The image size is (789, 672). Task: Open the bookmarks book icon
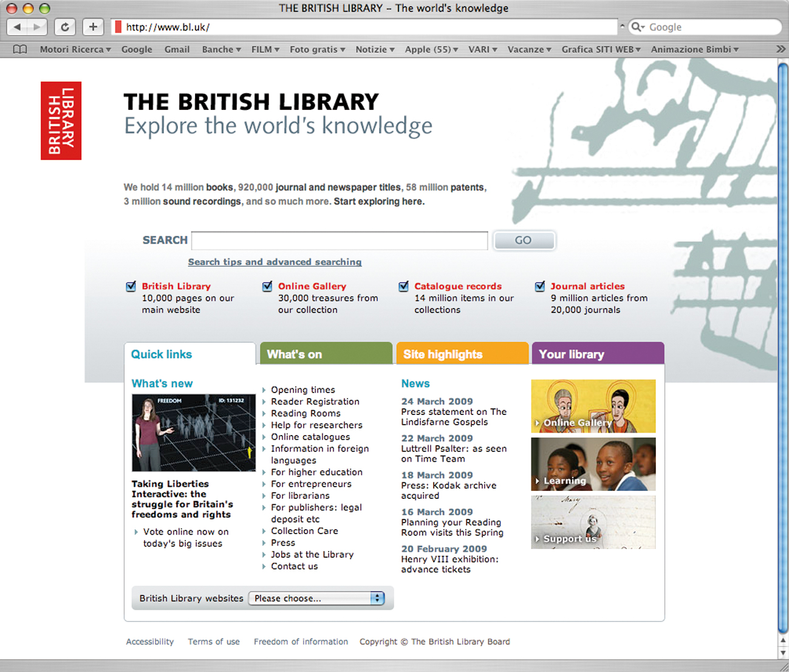[x=20, y=49]
